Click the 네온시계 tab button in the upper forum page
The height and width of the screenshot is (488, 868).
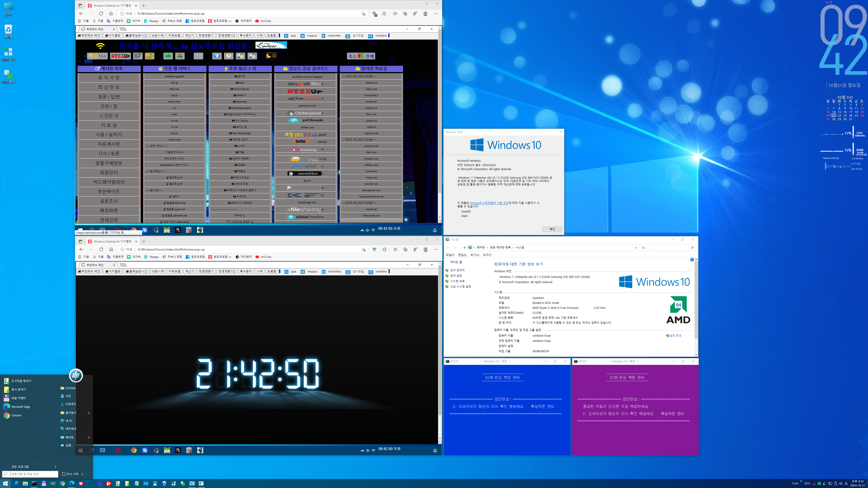[157, 35]
